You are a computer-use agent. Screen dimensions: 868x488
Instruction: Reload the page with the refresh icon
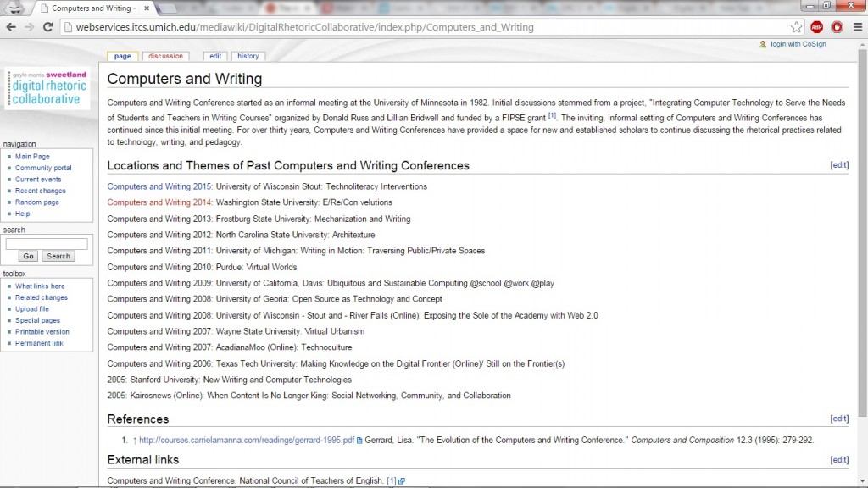tap(47, 27)
